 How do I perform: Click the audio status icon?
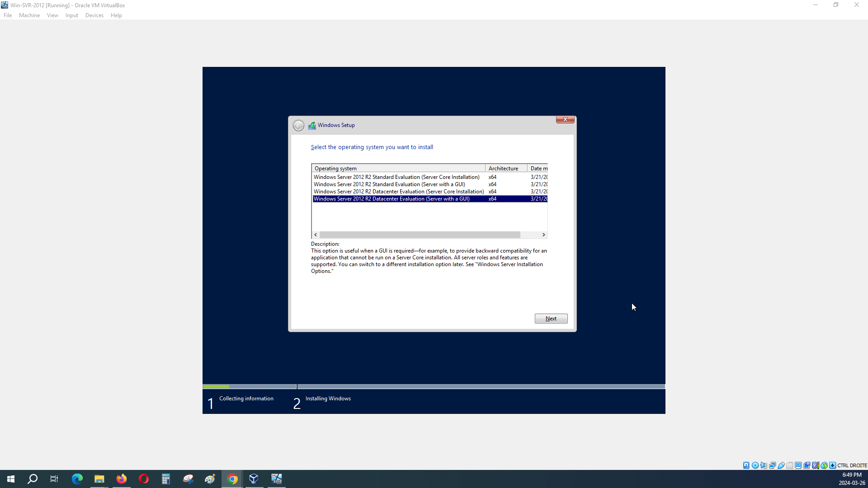[x=764, y=465]
